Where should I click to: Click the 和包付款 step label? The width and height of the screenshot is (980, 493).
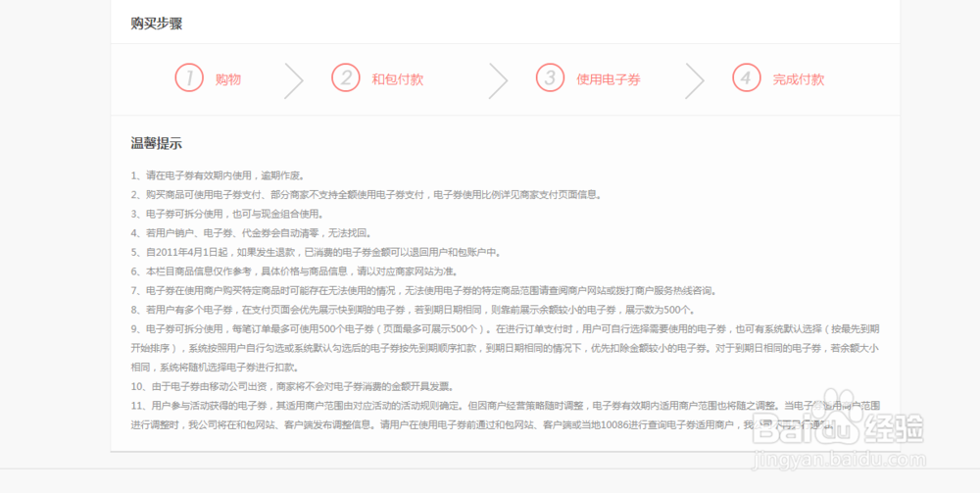pyautogui.click(x=398, y=80)
